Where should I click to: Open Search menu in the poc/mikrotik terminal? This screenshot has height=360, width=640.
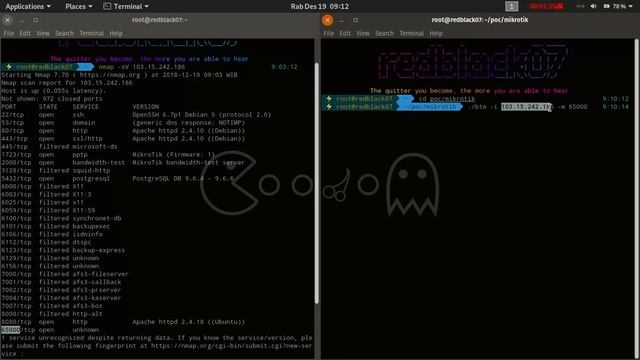384,33
